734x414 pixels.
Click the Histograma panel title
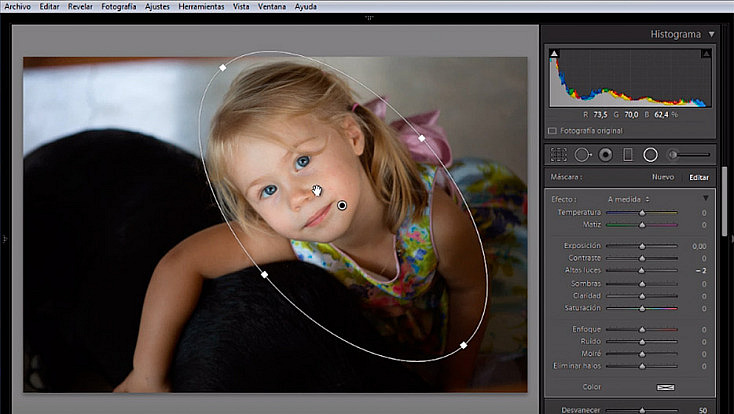[x=675, y=34]
